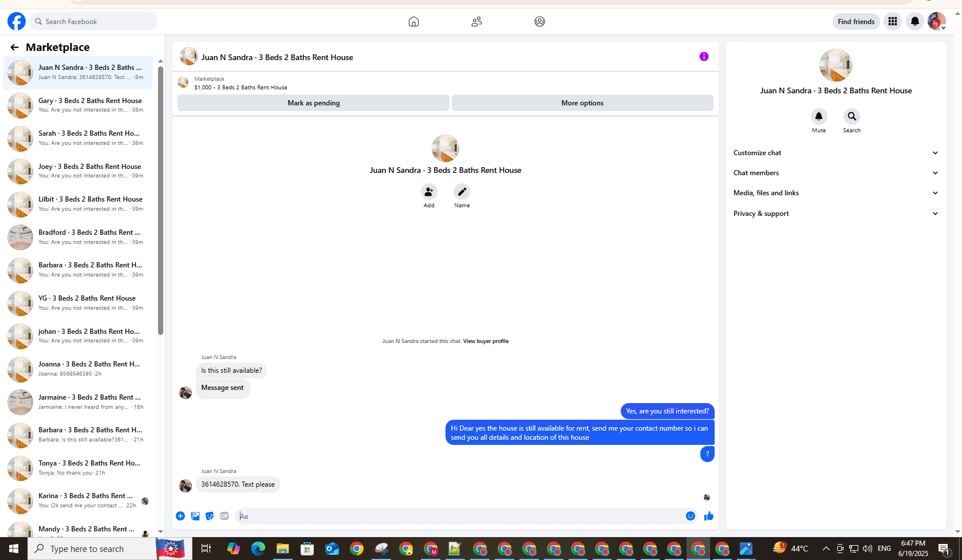
Task: Edit the chat name with pencil icon
Action: coord(462,191)
